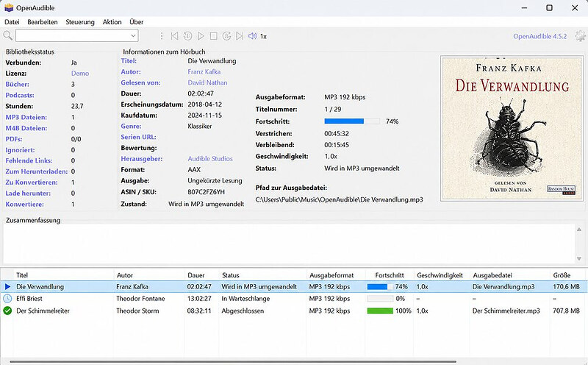Click the toolbar drag handle dots

tap(162, 36)
